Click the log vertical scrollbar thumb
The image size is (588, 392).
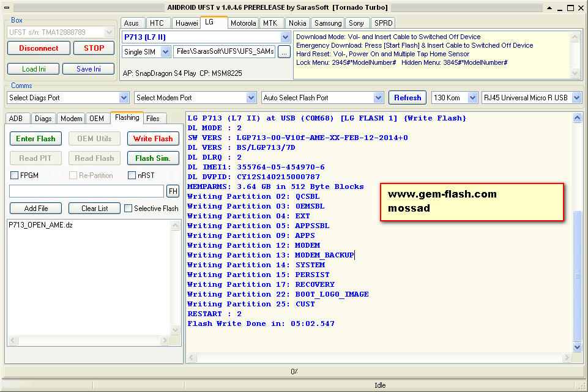click(578, 275)
